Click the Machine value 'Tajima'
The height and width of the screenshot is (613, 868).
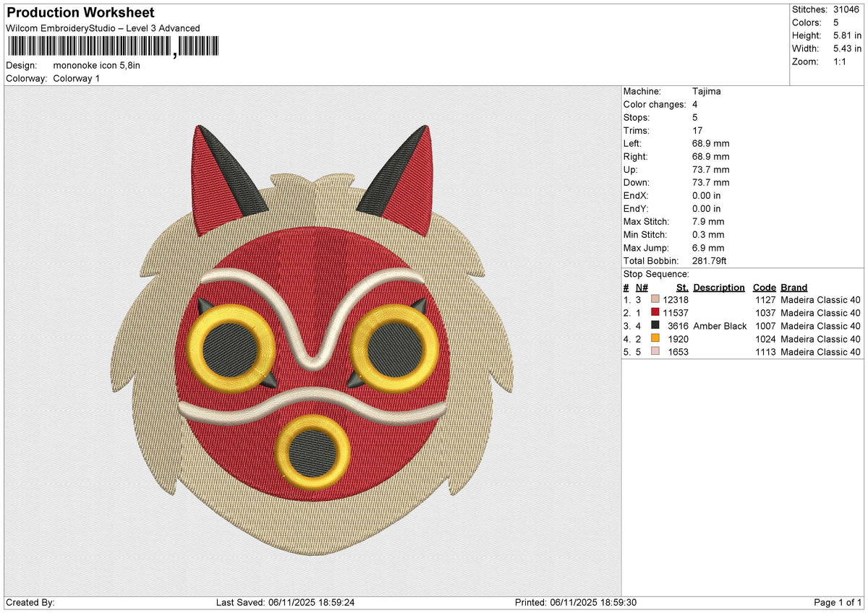pos(707,91)
